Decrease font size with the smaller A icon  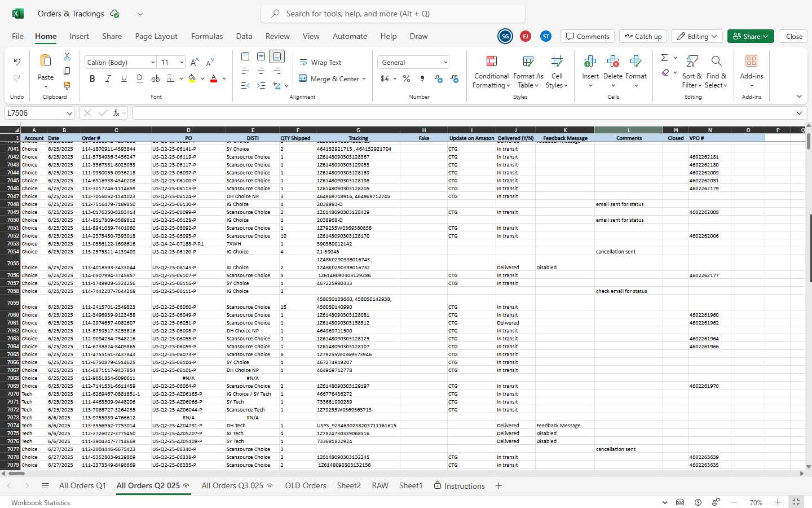pos(210,62)
